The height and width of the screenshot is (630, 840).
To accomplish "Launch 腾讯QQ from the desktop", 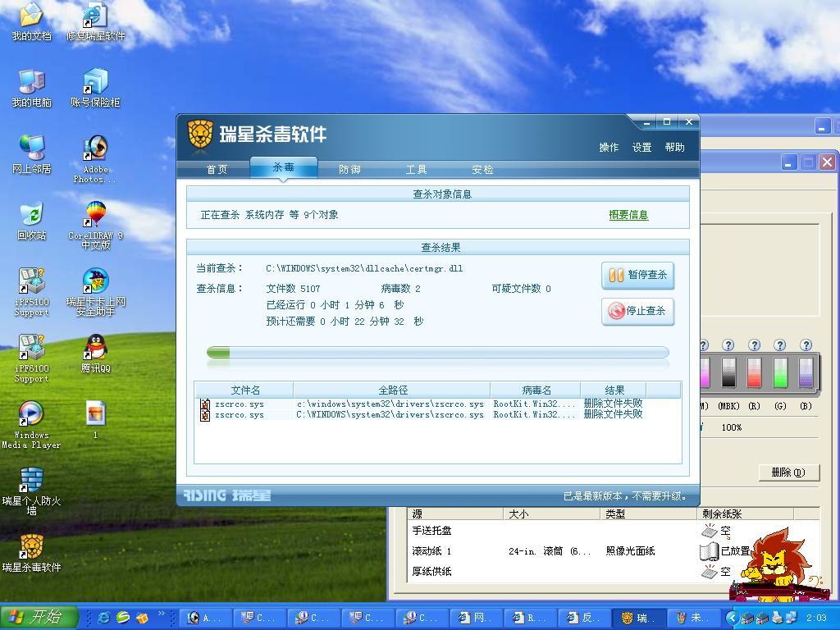I will [x=95, y=354].
